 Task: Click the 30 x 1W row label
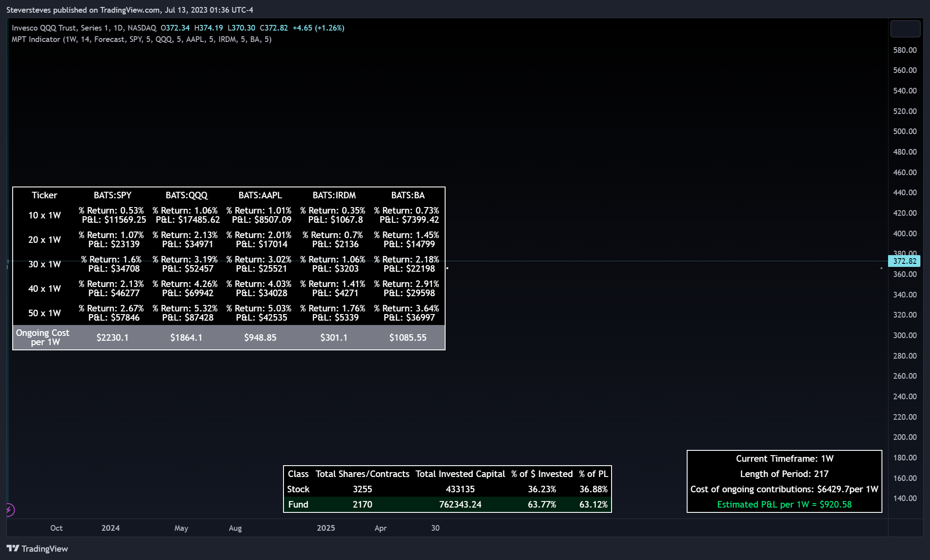[x=45, y=264]
